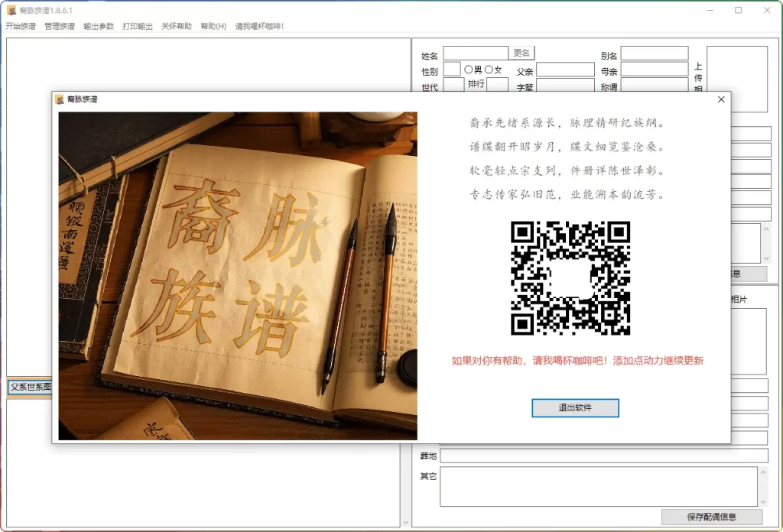Click the 更名 button next to 姓名
783x532 pixels.
(x=521, y=53)
